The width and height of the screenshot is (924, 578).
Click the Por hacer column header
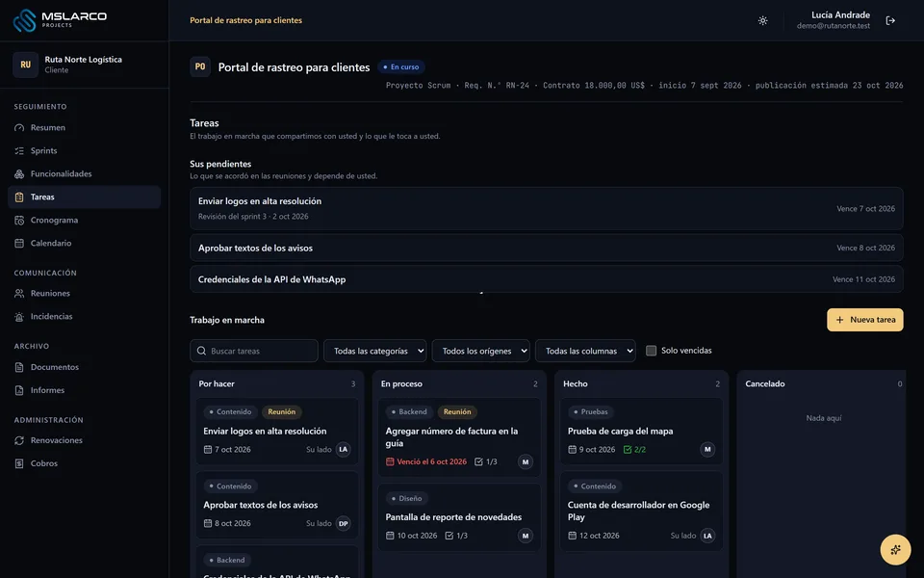click(x=217, y=384)
